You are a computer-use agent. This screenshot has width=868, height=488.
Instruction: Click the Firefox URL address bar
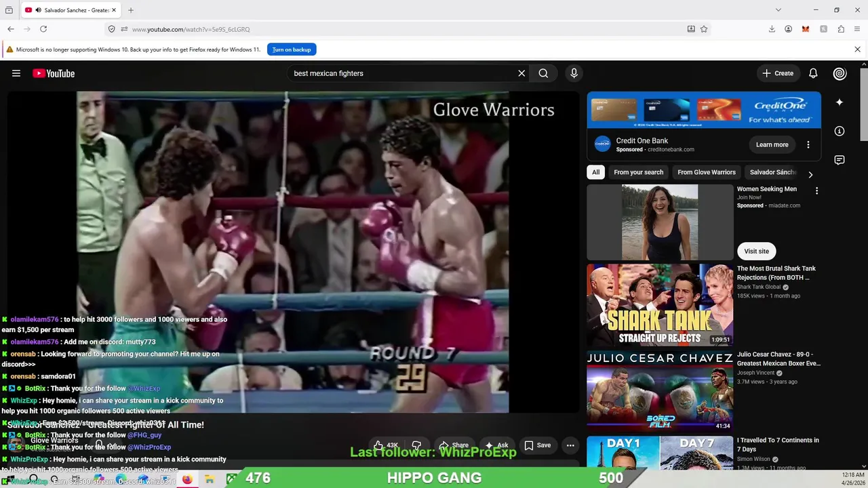point(407,29)
